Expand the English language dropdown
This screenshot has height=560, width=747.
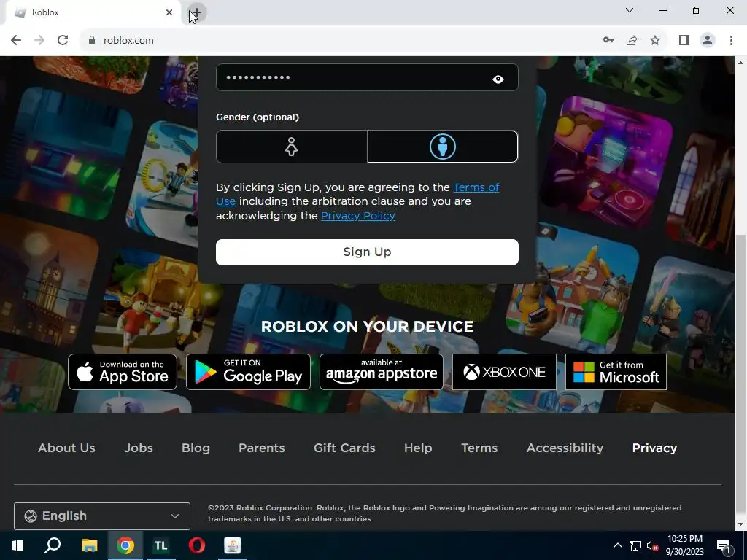coord(102,516)
